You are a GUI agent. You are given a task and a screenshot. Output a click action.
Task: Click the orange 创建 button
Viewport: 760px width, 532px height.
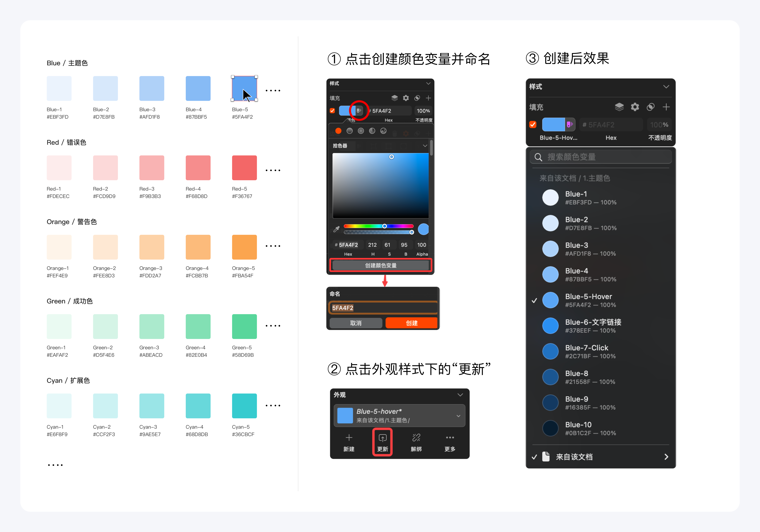[x=412, y=323]
